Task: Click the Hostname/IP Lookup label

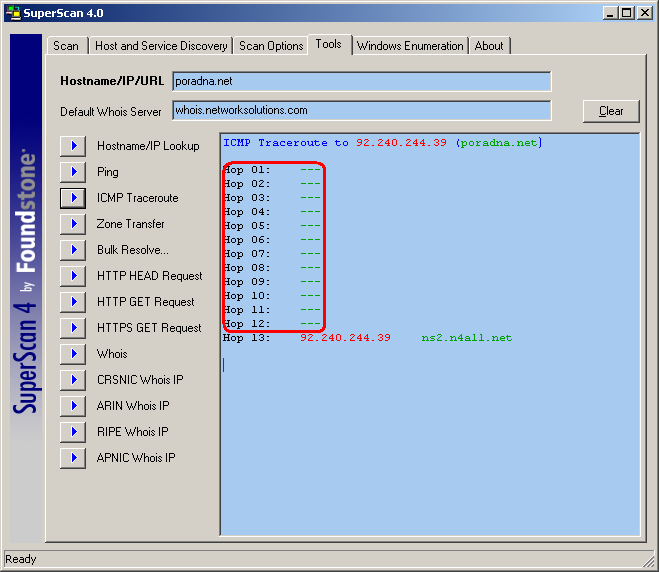Action: click(x=148, y=146)
